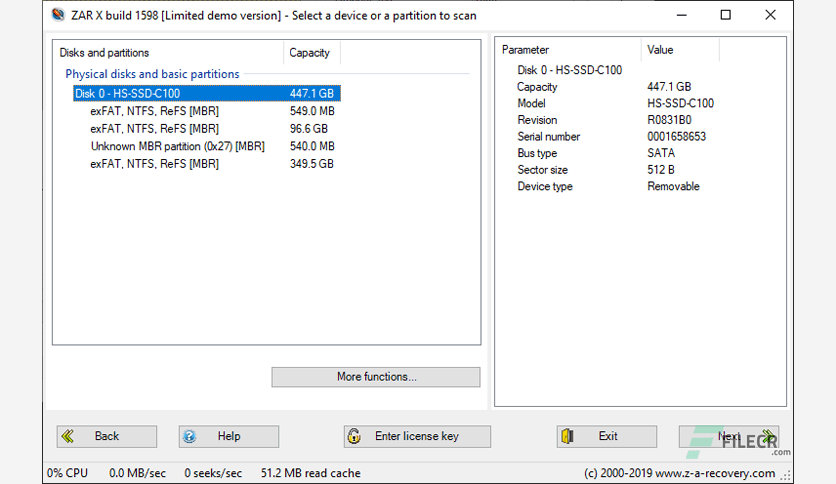
Task: Close the ZAR X window
Action: [770, 15]
